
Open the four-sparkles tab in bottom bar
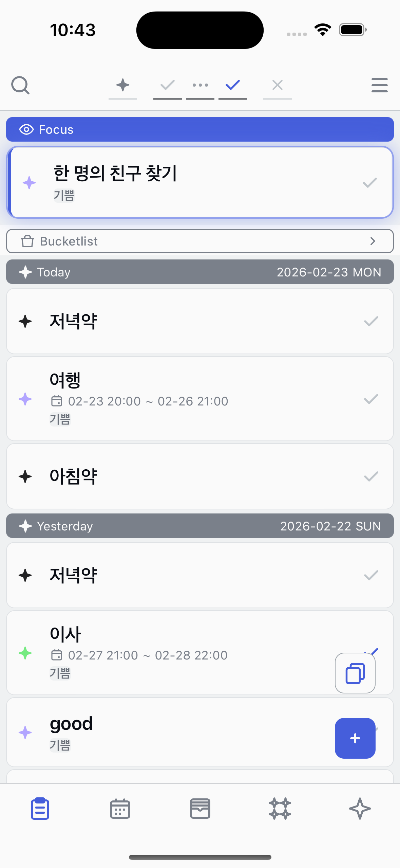pos(280,809)
